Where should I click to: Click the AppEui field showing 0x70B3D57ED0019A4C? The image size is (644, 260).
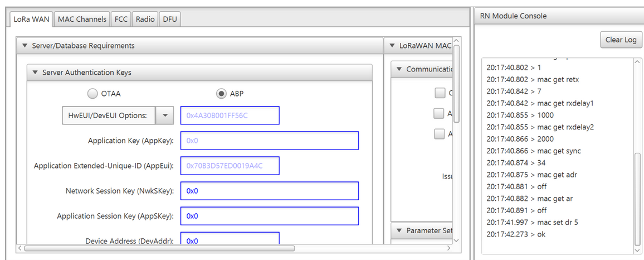(x=230, y=166)
